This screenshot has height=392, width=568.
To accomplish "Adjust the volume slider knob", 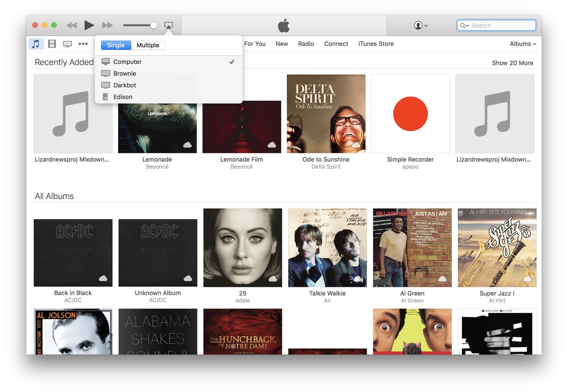I will coord(154,26).
